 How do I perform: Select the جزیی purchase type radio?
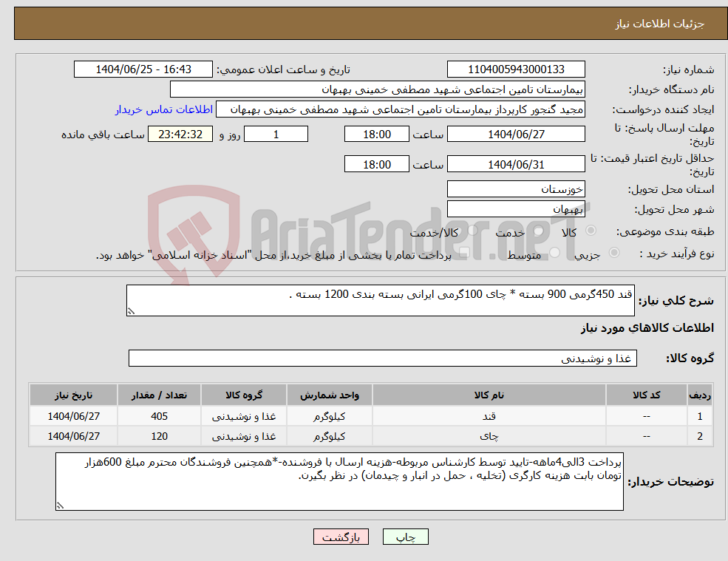pos(613,253)
